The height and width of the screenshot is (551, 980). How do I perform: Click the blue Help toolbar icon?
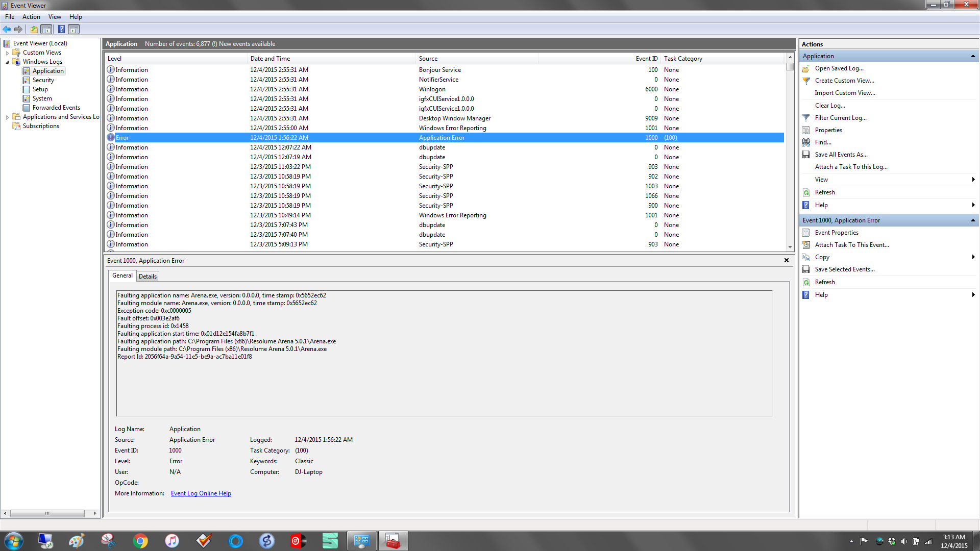[x=61, y=29]
